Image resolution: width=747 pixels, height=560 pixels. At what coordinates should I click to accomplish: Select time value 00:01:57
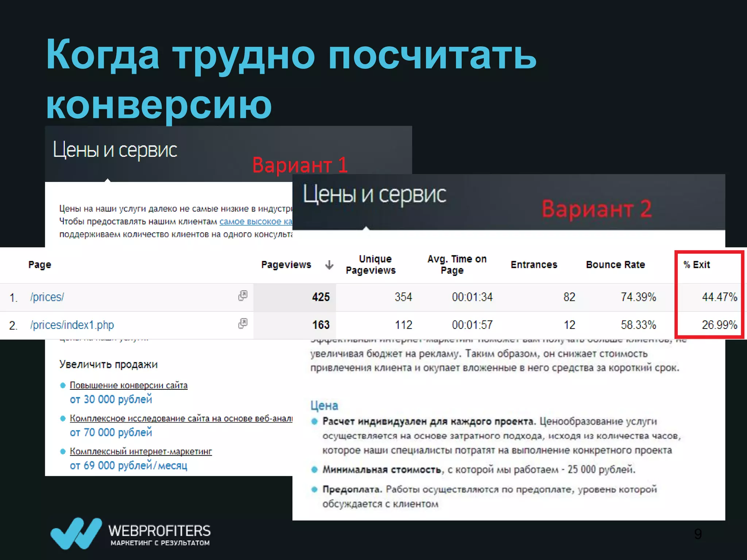(x=472, y=325)
